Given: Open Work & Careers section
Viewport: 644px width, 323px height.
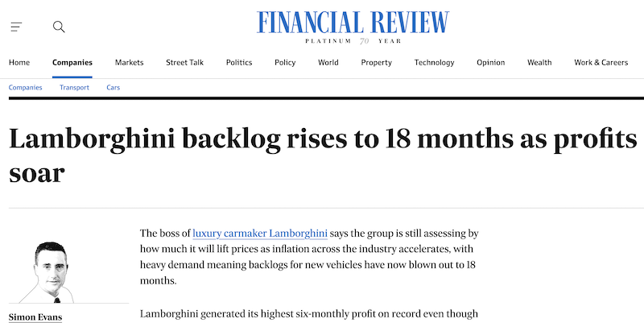Looking at the screenshot, I should pos(601,63).
